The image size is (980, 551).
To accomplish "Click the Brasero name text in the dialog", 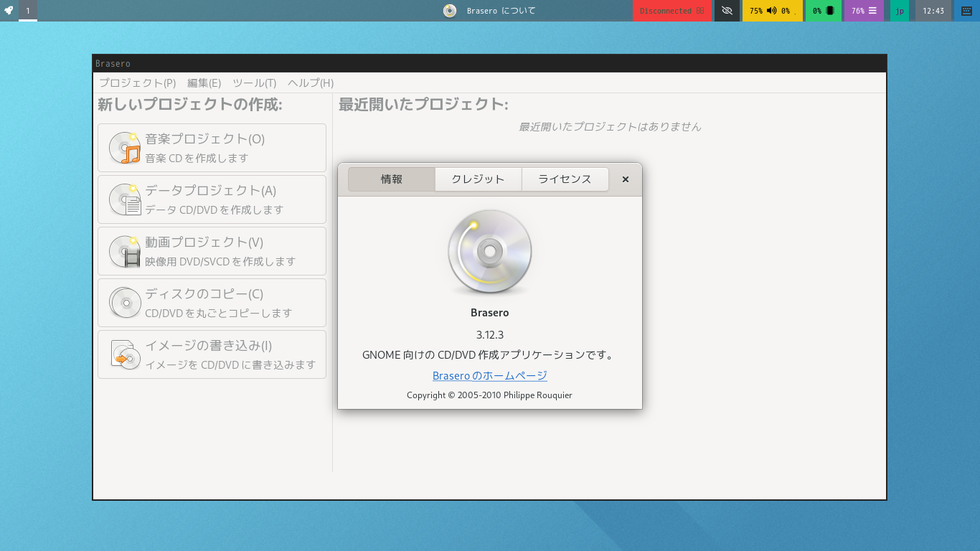I will tap(490, 313).
